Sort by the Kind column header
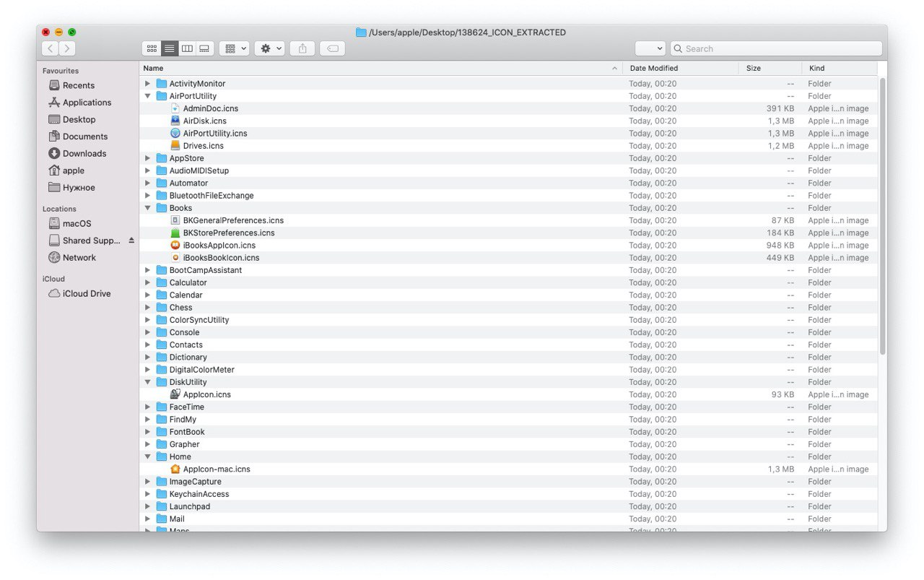 click(x=840, y=68)
